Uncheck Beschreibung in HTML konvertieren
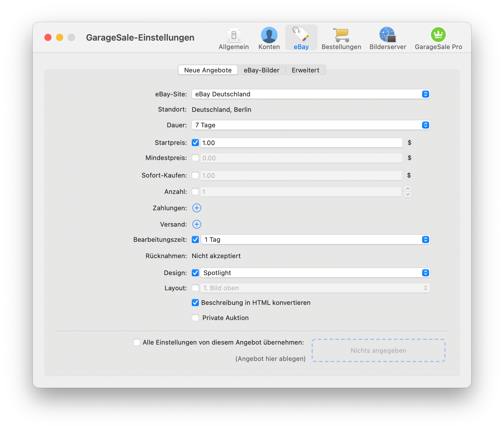 click(x=195, y=303)
